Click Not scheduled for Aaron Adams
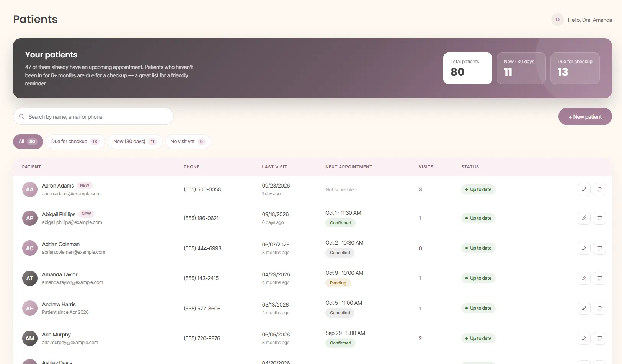Image resolution: width=622 pixels, height=364 pixels. (341, 189)
